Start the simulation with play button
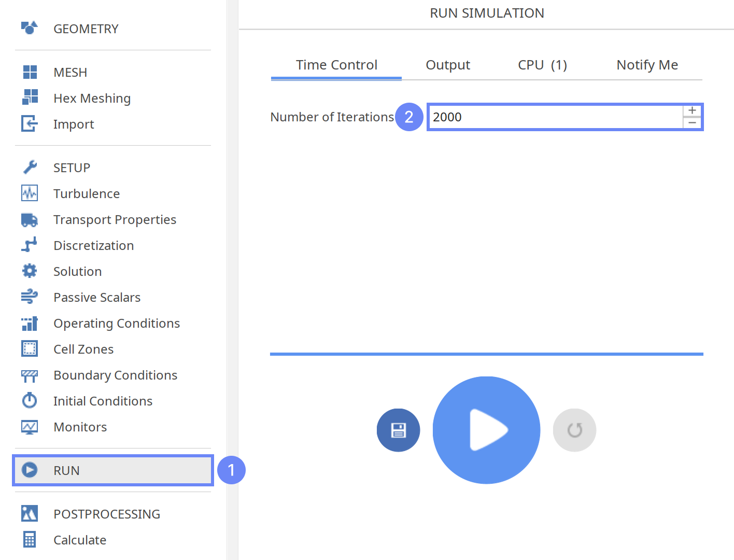734x560 pixels. click(x=486, y=430)
